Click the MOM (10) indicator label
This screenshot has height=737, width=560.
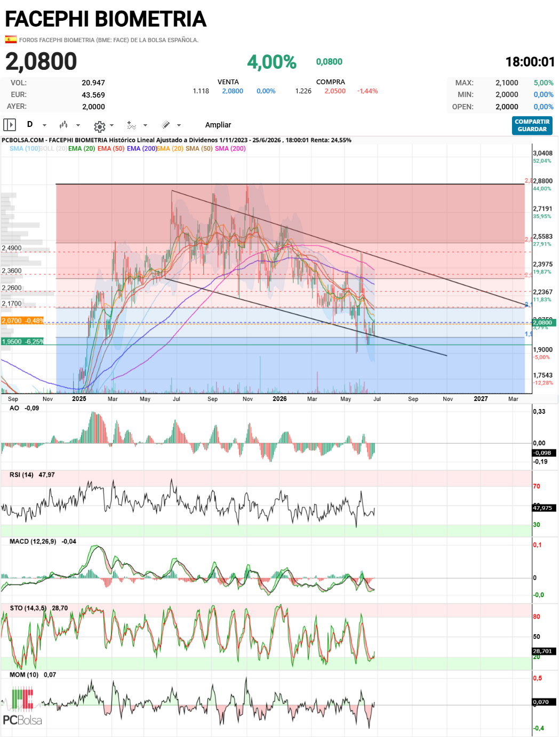[33, 675]
